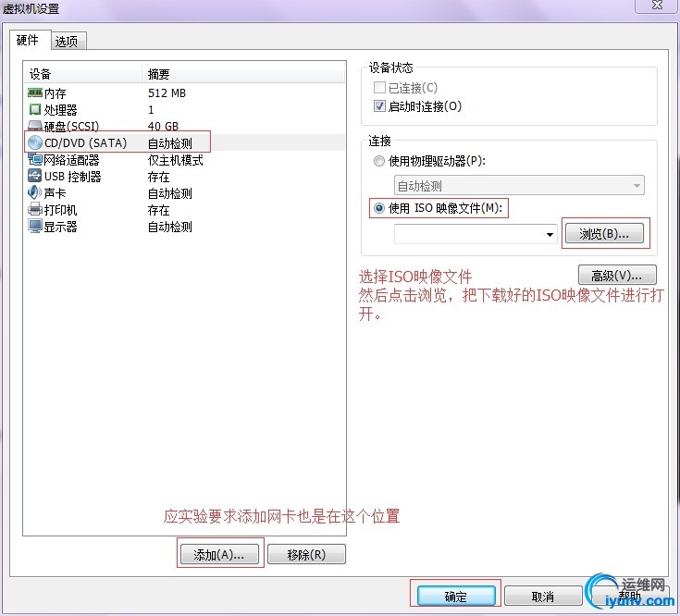Open the 自动检测 physical drive dropdown

[x=519, y=186]
